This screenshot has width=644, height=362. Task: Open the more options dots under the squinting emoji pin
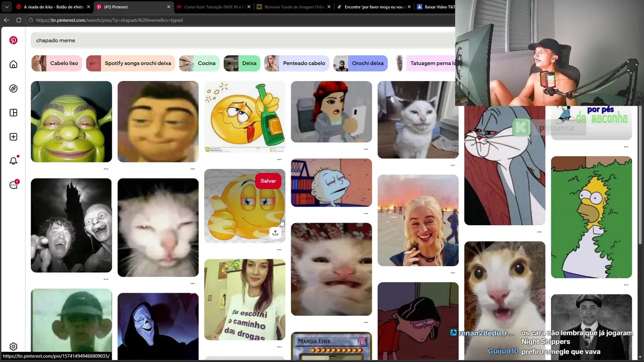[x=279, y=249]
